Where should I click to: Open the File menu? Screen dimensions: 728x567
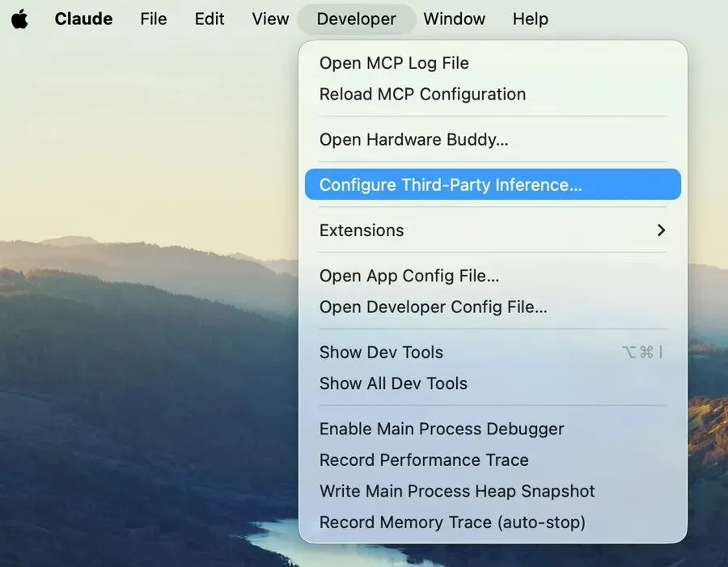[x=153, y=19]
